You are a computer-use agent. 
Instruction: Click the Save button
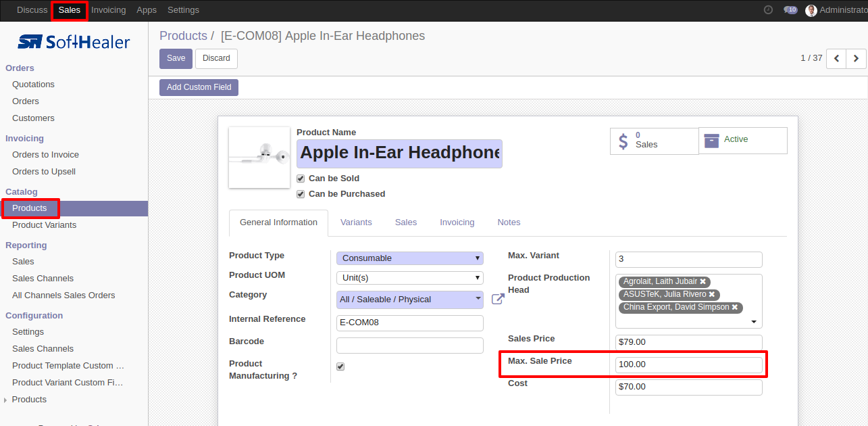pos(176,59)
